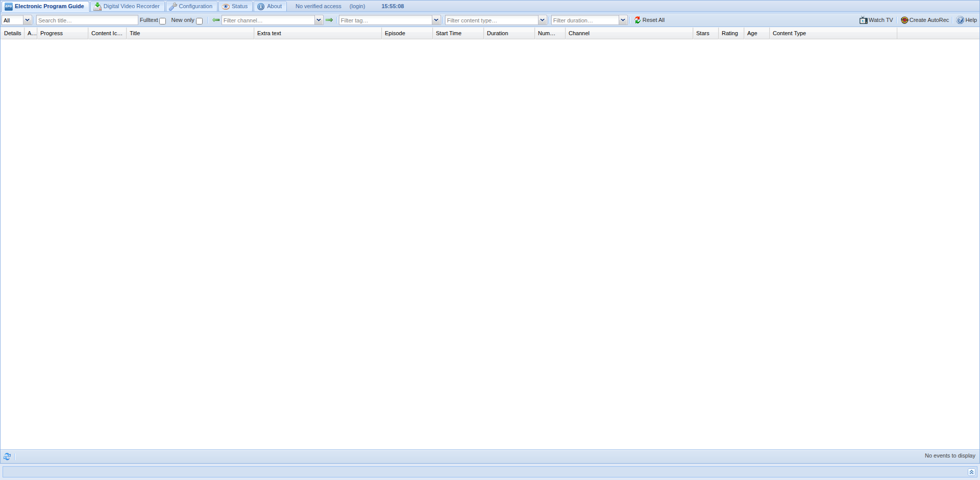Sort by the Stars column header
Viewport: 980px width, 480px height.
click(705, 33)
